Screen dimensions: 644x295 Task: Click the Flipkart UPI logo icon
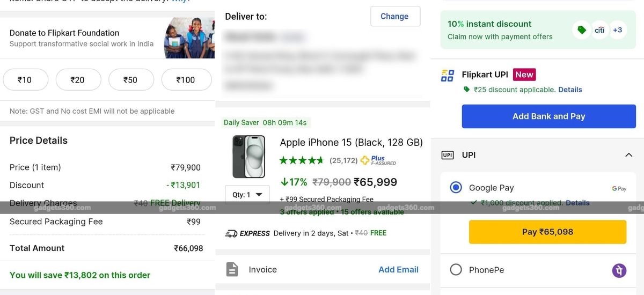click(447, 75)
